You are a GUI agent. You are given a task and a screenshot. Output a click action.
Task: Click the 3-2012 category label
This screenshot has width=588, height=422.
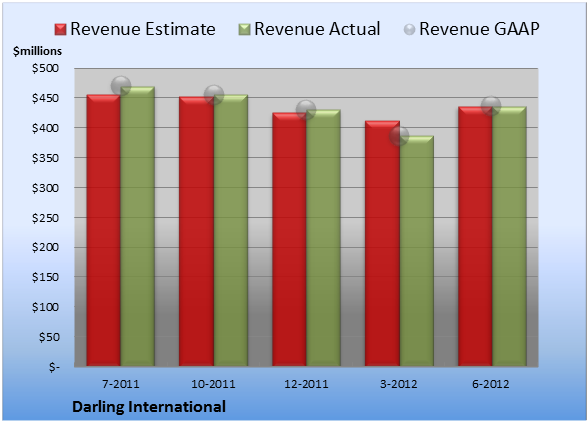(399, 384)
